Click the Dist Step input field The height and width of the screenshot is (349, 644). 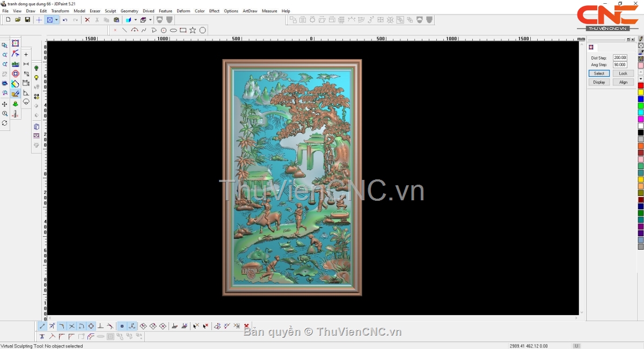(620, 58)
